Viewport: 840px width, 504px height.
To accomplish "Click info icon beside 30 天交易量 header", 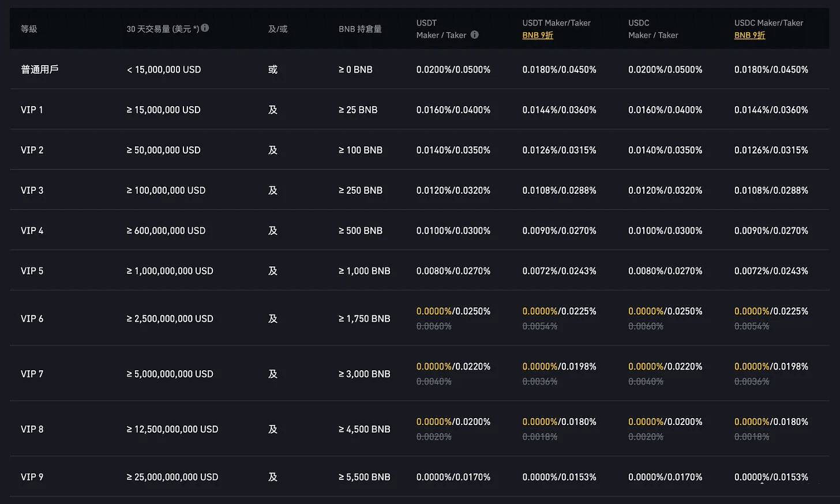I will (205, 28).
